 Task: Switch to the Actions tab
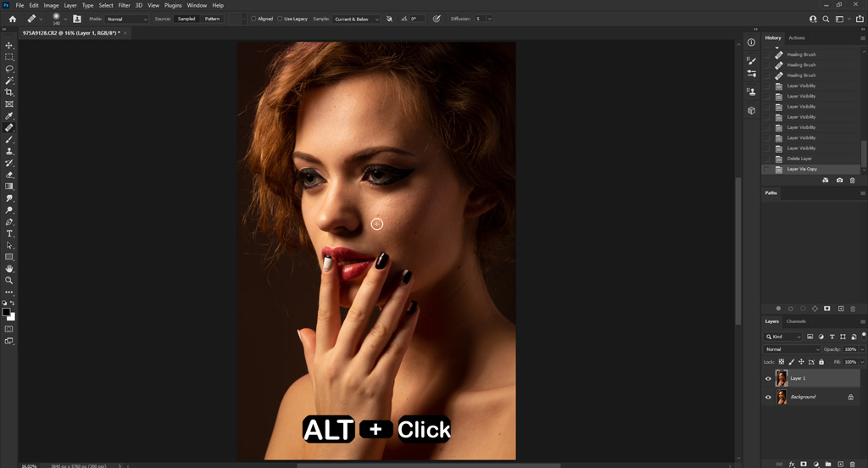pos(797,37)
